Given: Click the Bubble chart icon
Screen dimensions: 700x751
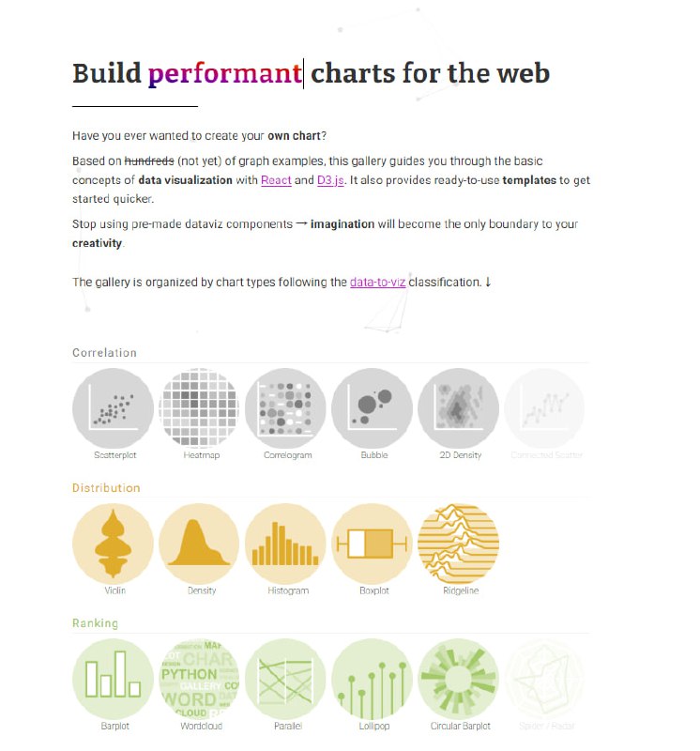Looking at the screenshot, I should pos(373,406).
